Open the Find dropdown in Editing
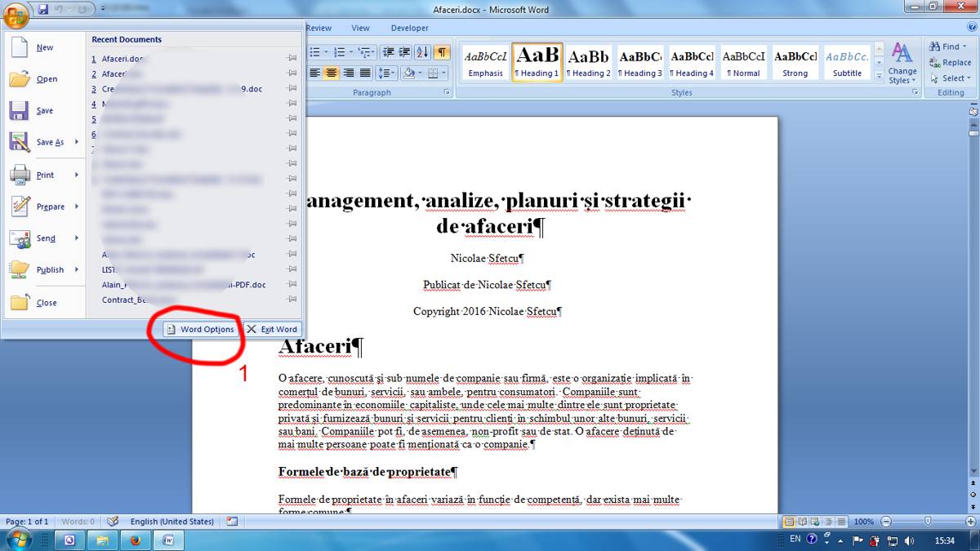The height and width of the screenshot is (551, 980). pos(964,47)
